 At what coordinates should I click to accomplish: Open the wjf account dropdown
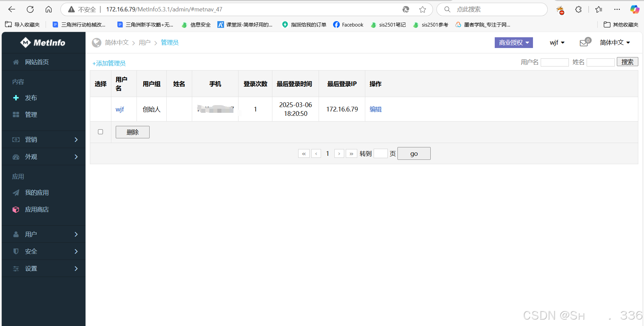[557, 43]
